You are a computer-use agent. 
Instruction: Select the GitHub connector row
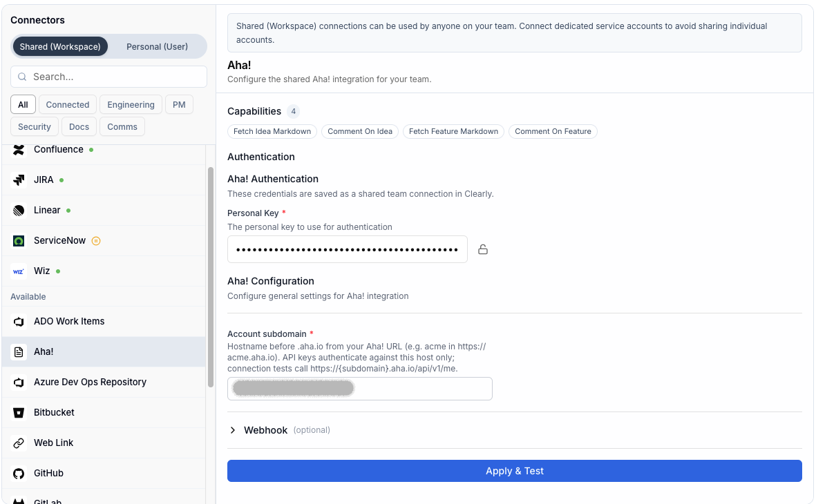click(x=104, y=474)
